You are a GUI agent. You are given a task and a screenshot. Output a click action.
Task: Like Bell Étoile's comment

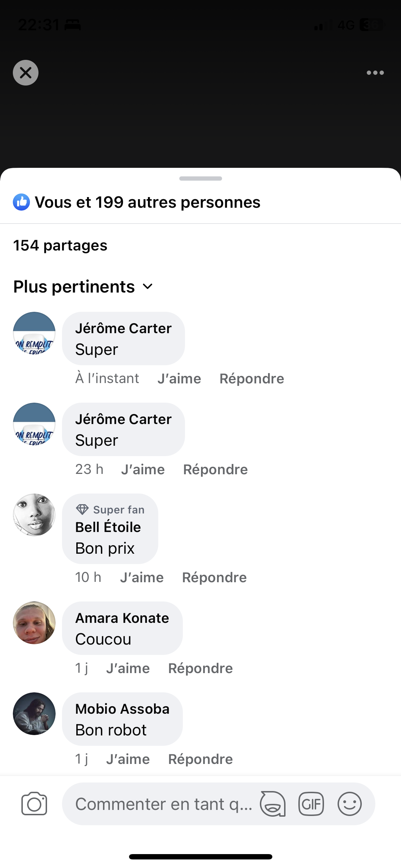point(142,577)
